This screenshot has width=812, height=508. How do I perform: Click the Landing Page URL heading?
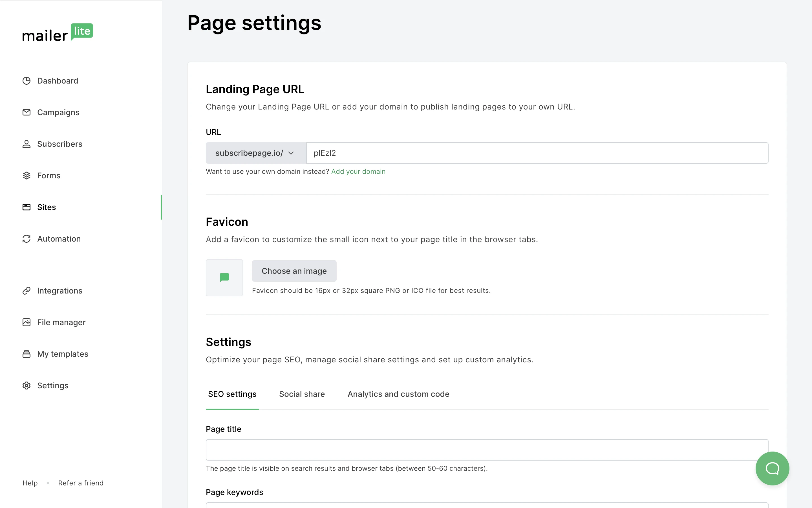click(255, 89)
